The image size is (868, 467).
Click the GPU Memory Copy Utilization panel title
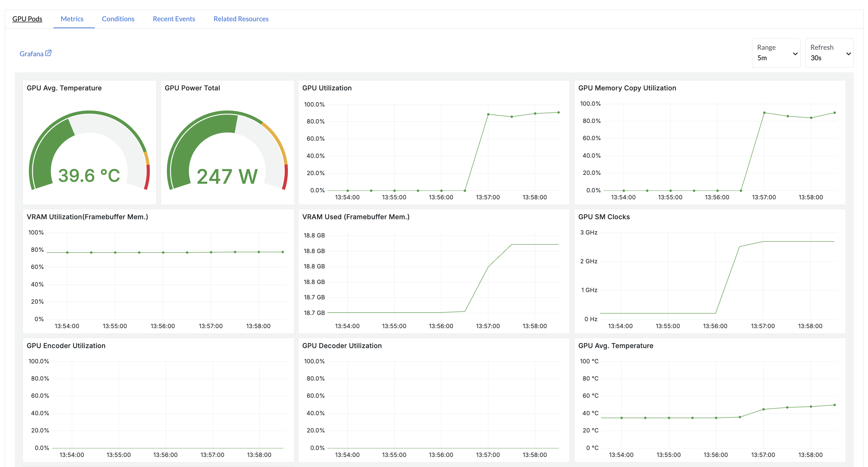(x=627, y=88)
